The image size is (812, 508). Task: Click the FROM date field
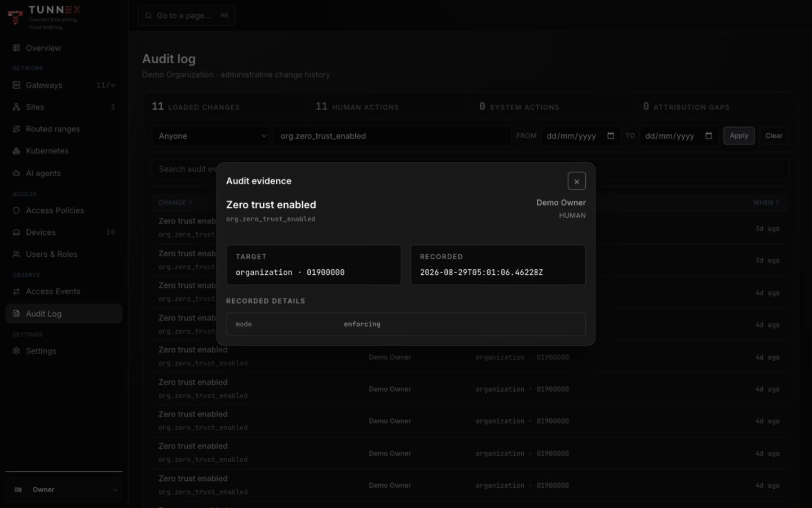[x=580, y=136]
